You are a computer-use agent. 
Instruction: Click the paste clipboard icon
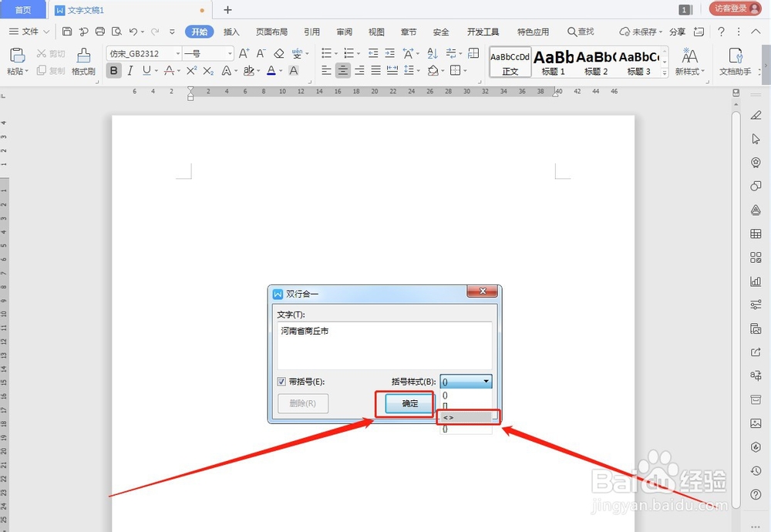[x=17, y=56]
